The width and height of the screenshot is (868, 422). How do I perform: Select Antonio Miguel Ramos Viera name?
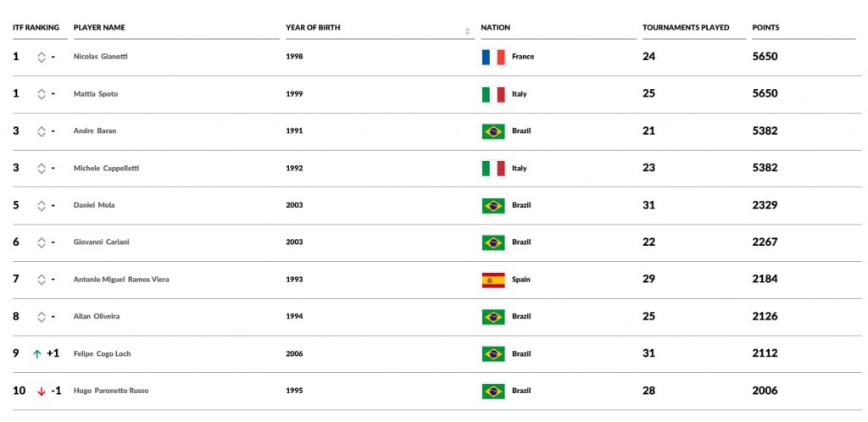point(121,280)
